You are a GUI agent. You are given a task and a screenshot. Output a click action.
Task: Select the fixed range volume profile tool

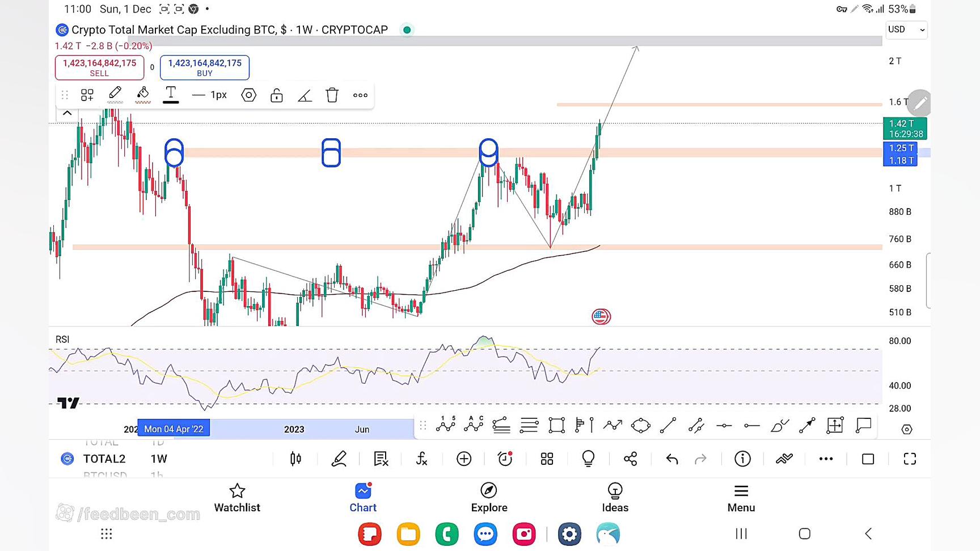point(584,425)
